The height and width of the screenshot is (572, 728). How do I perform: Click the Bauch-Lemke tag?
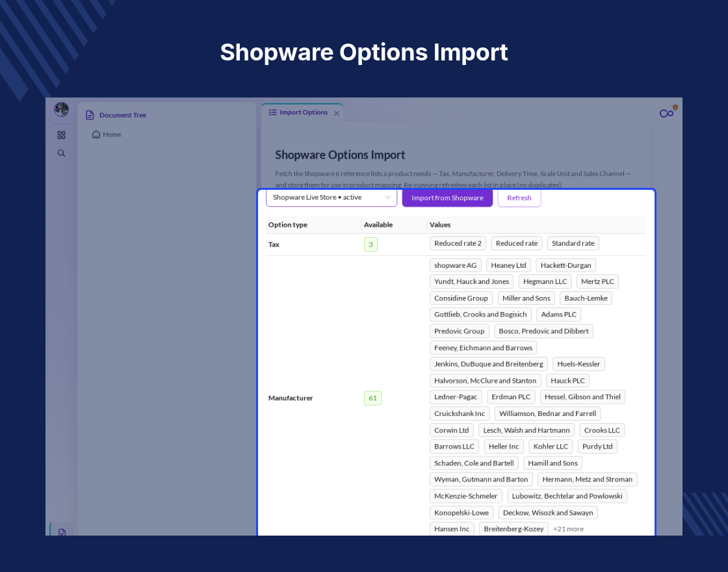(586, 298)
